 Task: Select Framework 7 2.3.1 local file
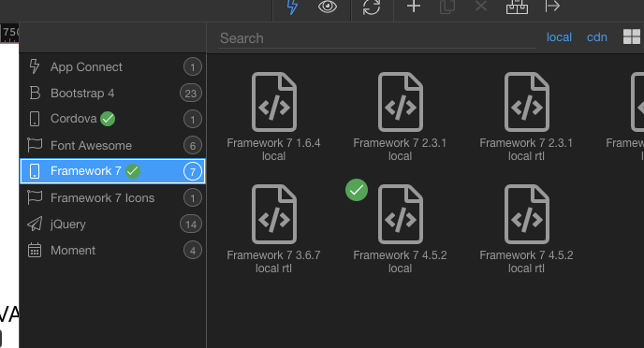400,117
